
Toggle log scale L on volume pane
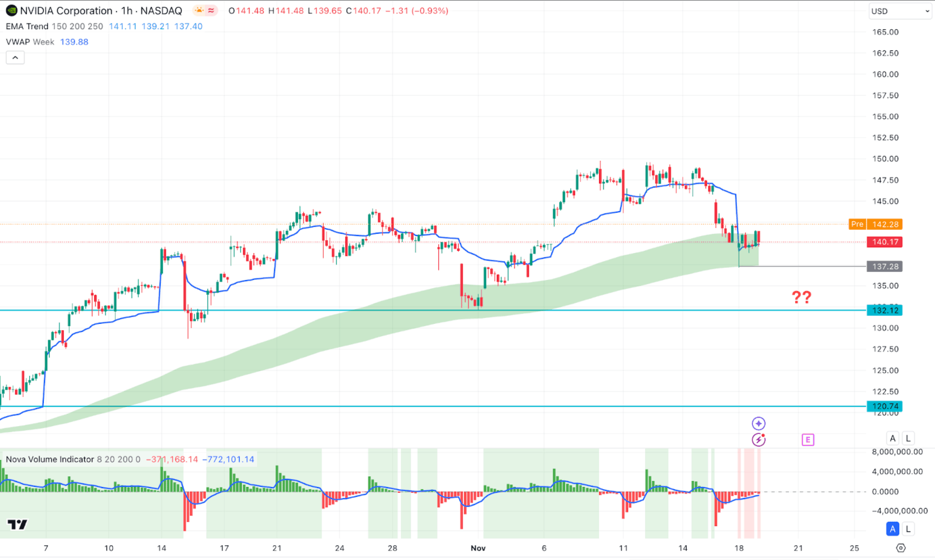tap(908, 529)
